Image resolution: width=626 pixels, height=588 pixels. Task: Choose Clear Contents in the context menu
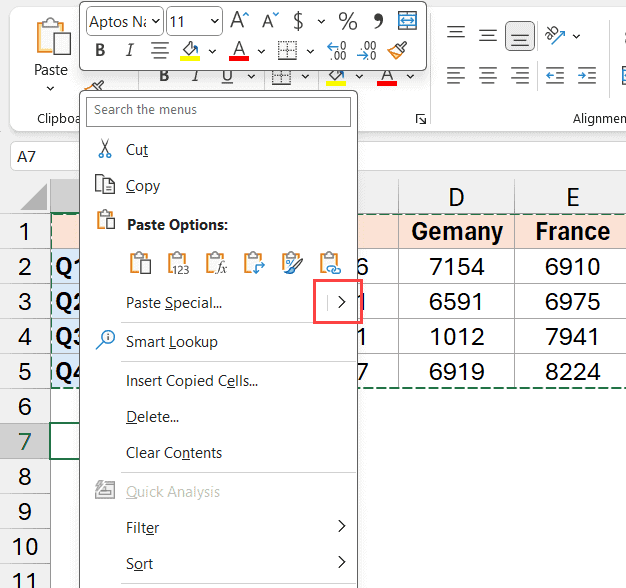click(x=174, y=452)
